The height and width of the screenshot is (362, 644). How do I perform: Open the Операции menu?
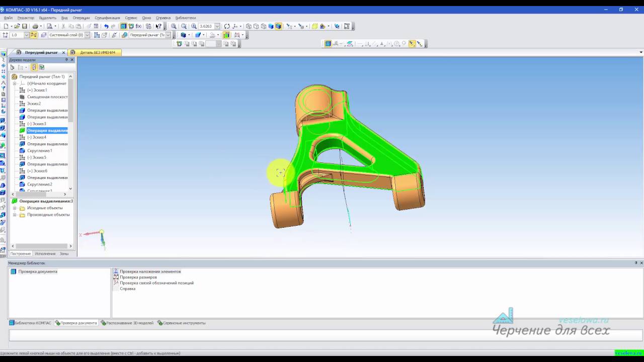[x=81, y=18]
